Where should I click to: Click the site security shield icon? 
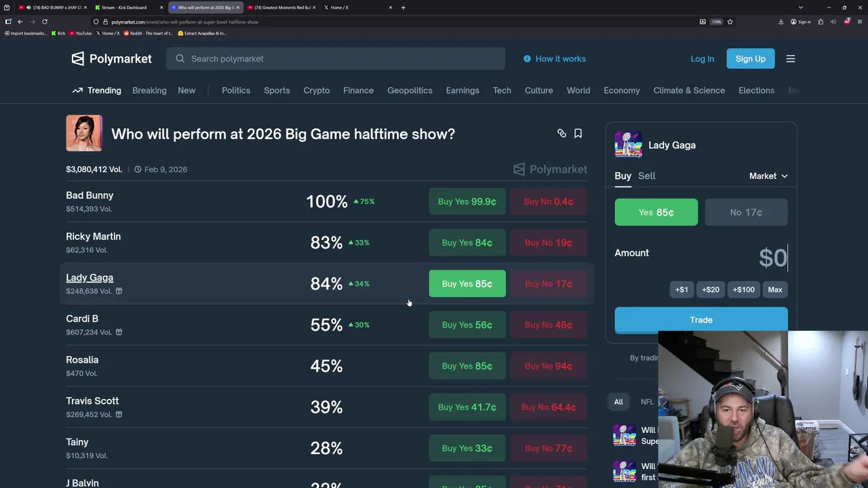[96, 22]
